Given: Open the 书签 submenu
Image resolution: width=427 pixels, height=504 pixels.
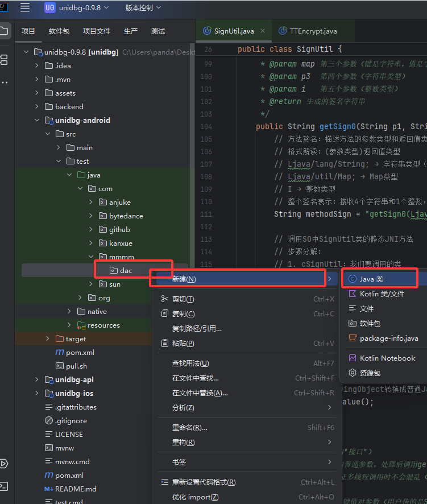Looking at the screenshot, I should point(247,462).
